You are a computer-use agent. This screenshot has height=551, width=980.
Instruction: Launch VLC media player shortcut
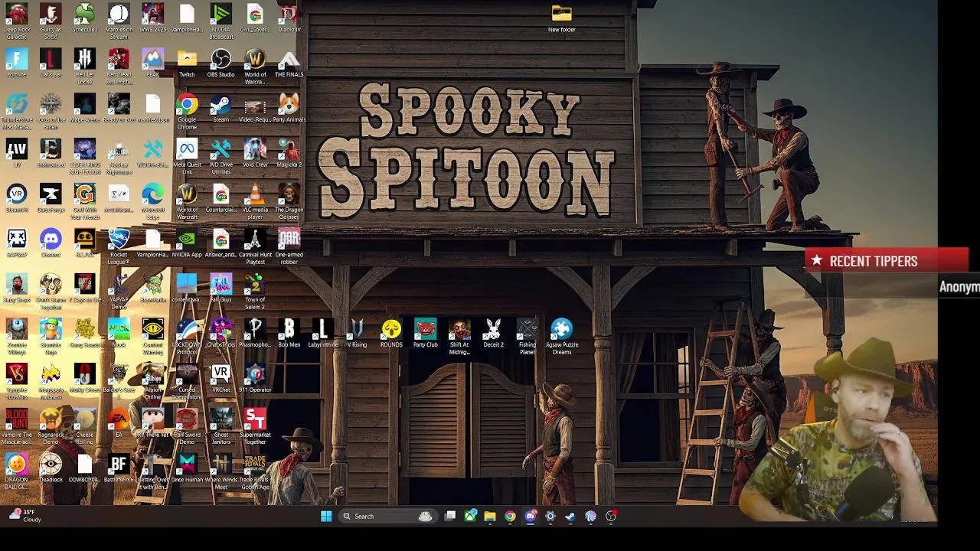pyautogui.click(x=255, y=201)
